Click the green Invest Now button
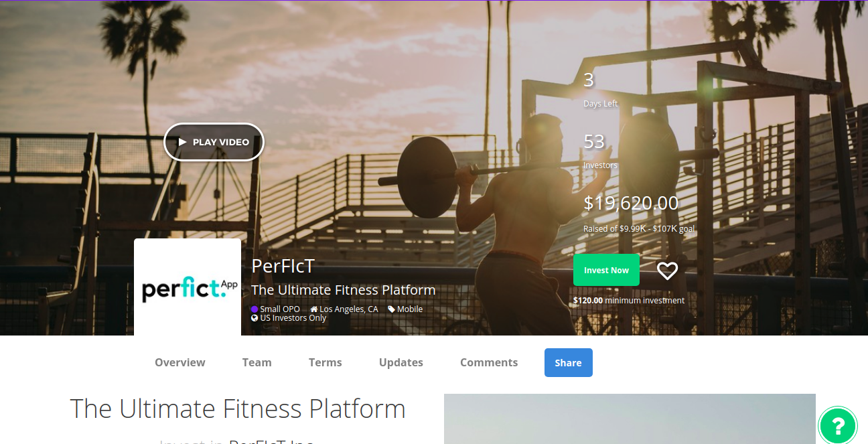 click(606, 270)
